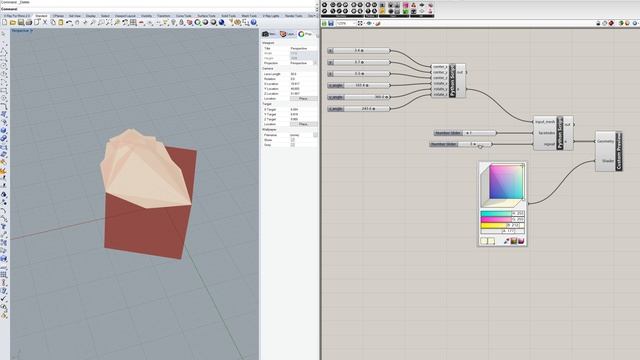Click the Geometry input on Custom Preview

click(605, 141)
